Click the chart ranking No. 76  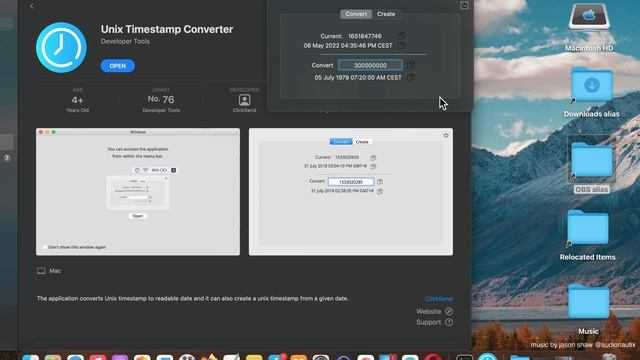click(161, 99)
